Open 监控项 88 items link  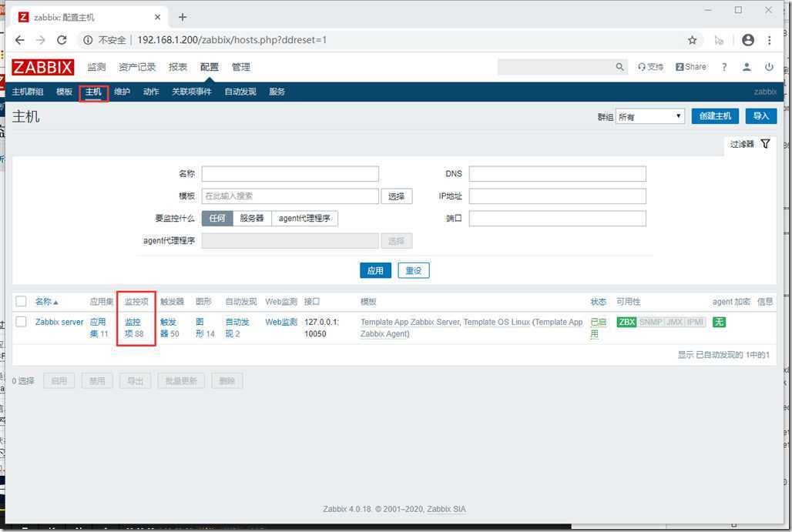tap(134, 327)
